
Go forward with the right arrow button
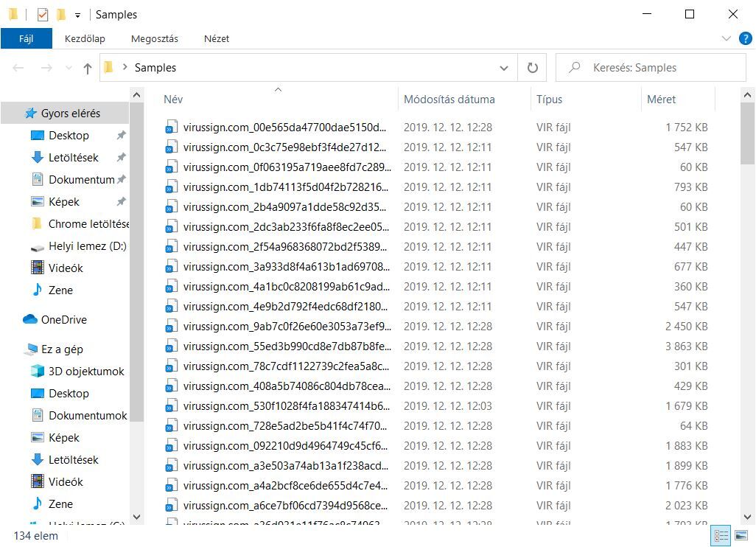click(x=46, y=68)
